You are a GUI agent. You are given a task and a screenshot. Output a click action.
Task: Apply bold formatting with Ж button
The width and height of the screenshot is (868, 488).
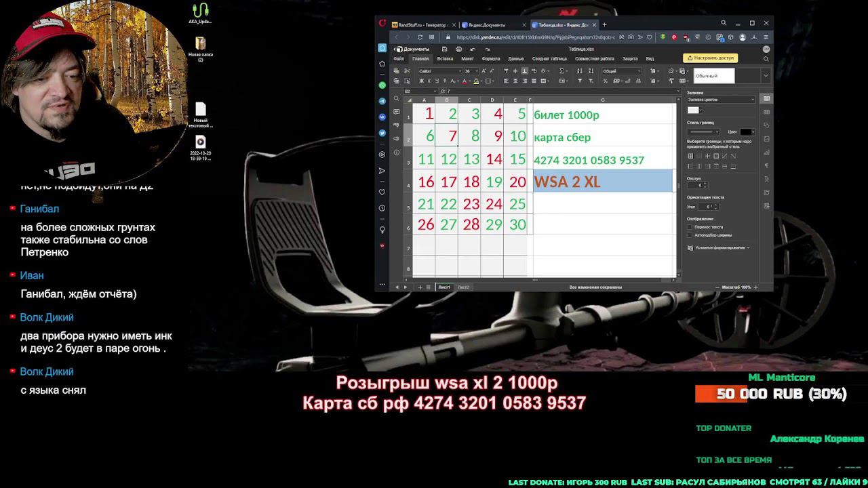pyautogui.click(x=422, y=81)
